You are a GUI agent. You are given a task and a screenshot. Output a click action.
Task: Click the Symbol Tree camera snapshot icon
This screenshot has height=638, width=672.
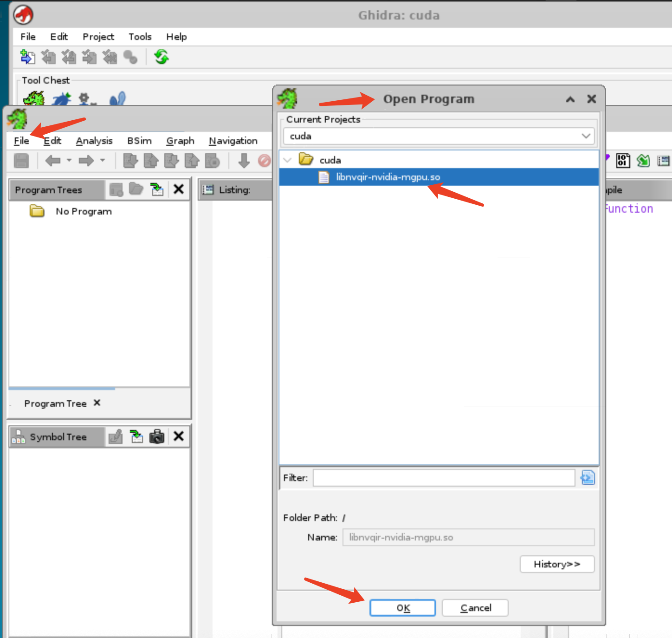click(x=157, y=436)
